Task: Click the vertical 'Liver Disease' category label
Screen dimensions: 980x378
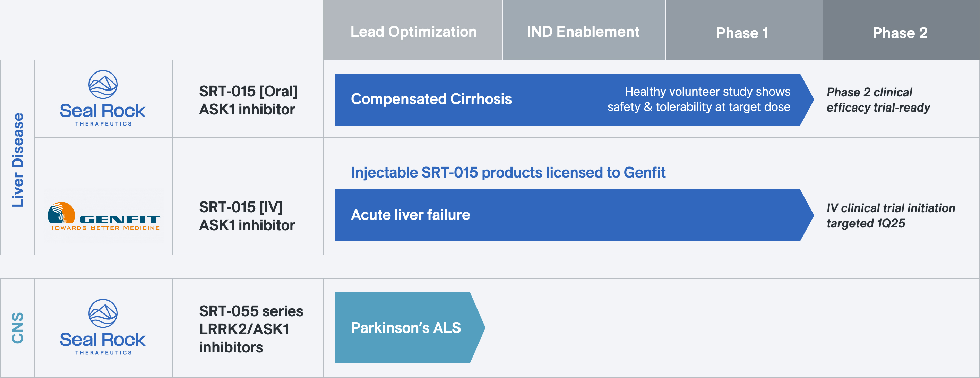Action: tap(18, 160)
